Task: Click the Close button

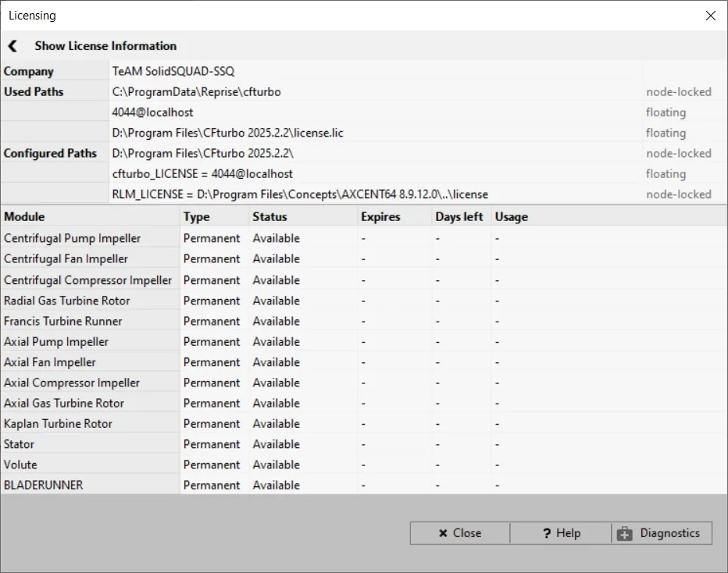Action: coord(459,533)
